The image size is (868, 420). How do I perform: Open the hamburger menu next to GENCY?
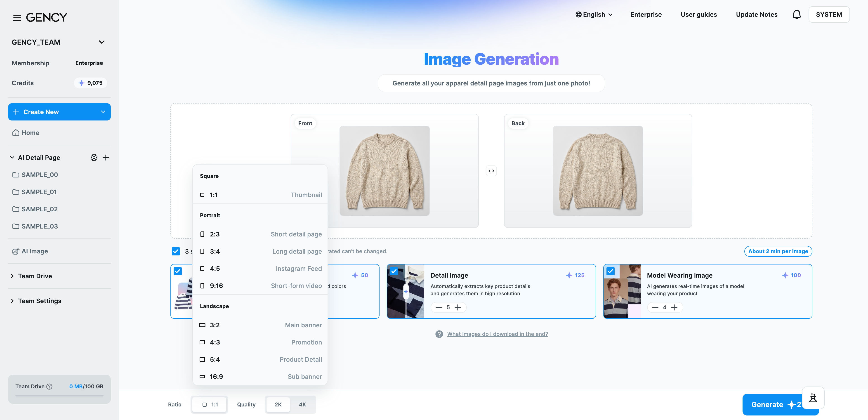17,18
